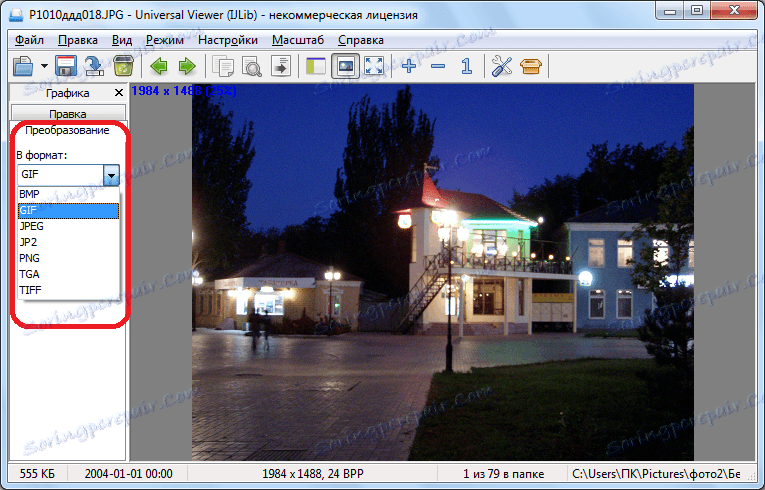
Task: Open the Файл menu
Action: (29, 40)
